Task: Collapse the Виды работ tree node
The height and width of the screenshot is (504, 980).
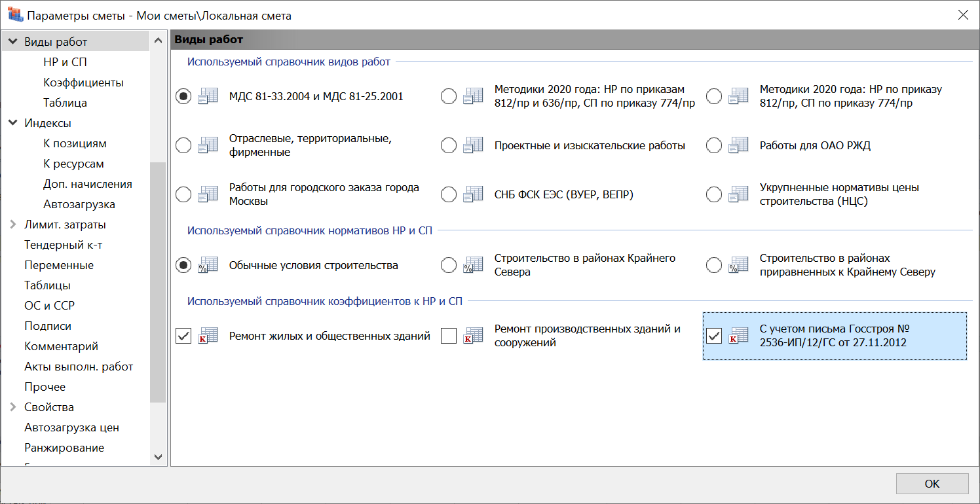Action: [x=13, y=42]
